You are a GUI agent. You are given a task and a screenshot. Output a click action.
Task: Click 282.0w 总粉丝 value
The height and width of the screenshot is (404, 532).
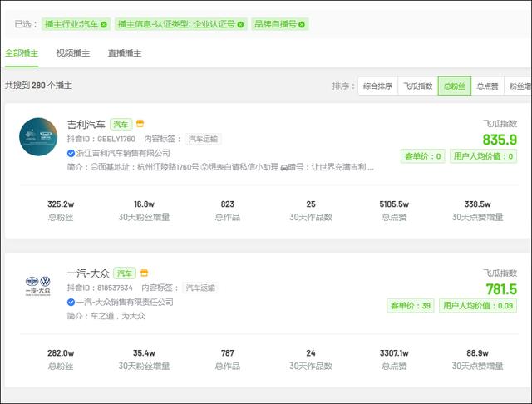coord(61,353)
